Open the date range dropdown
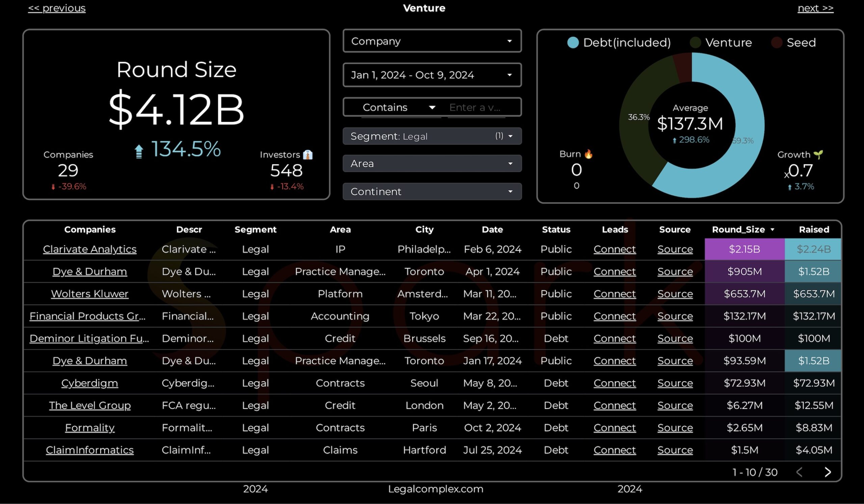This screenshot has width=864, height=504. click(x=432, y=75)
